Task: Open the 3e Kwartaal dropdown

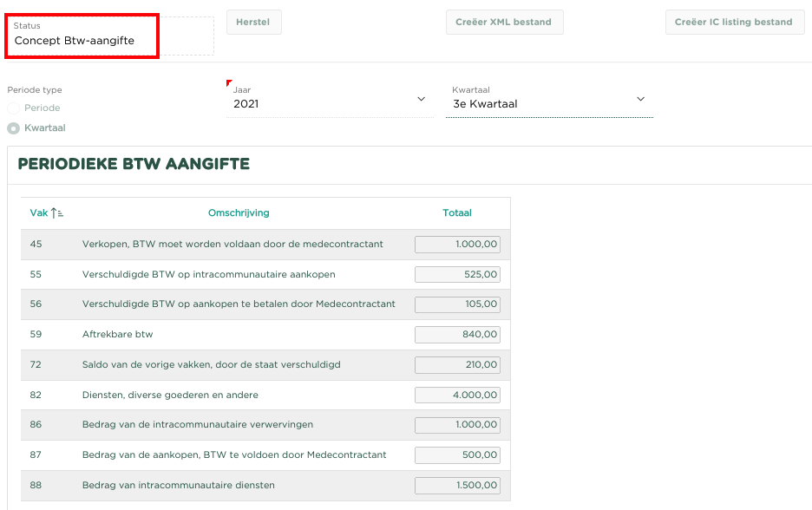Action: click(x=549, y=100)
